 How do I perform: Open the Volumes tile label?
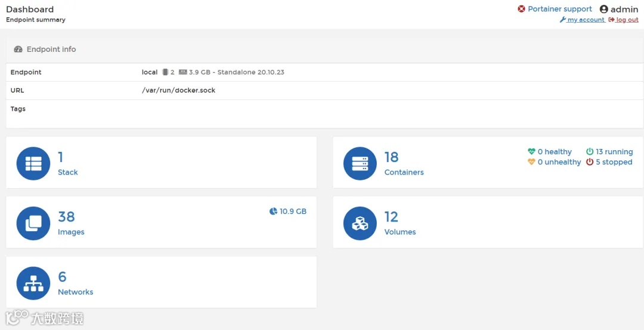pyautogui.click(x=400, y=232)
